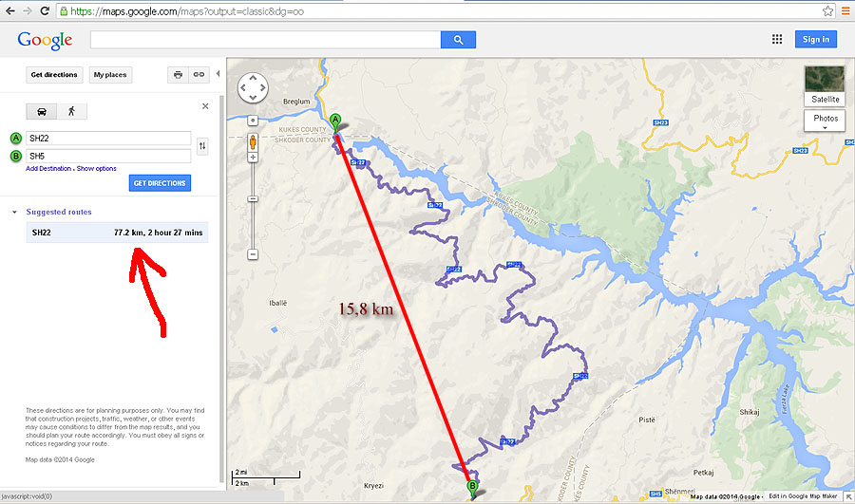Collapse the left side panel arrow
Viewport: 855px width, 504px height.
pos(218,73)
